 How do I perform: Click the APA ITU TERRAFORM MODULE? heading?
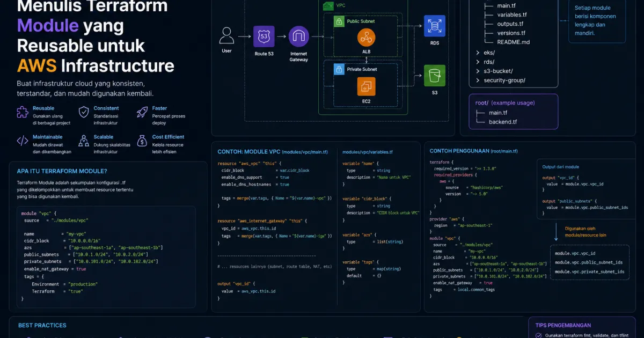62,171
